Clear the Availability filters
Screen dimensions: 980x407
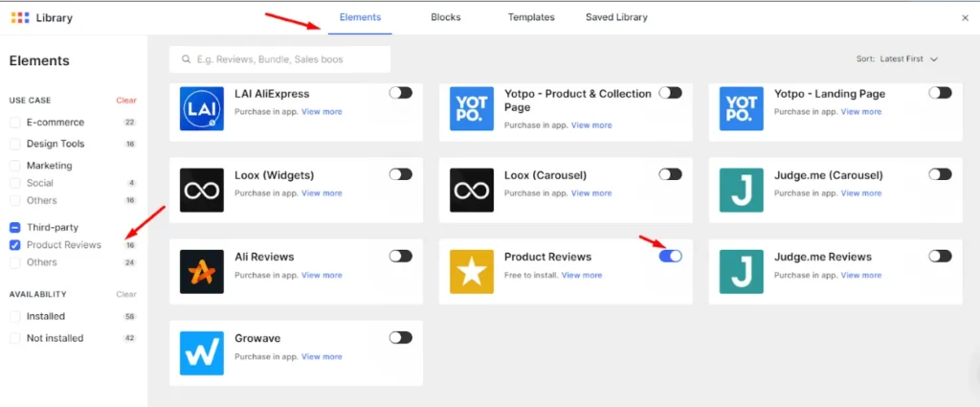126,294
